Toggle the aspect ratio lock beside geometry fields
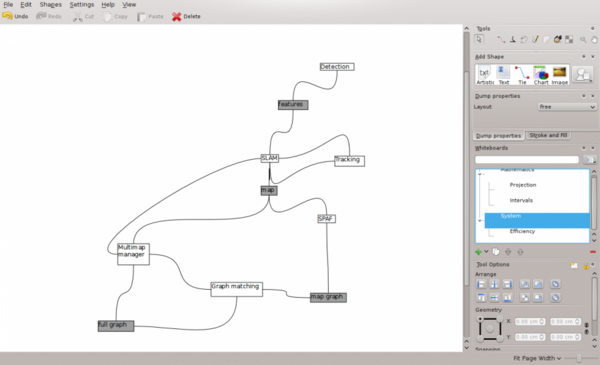The height and width of the screenshot is (365, 600). point(587,329)
